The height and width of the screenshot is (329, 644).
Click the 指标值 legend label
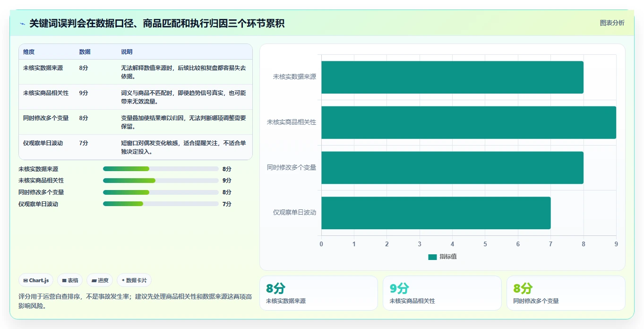coord(448,257)
